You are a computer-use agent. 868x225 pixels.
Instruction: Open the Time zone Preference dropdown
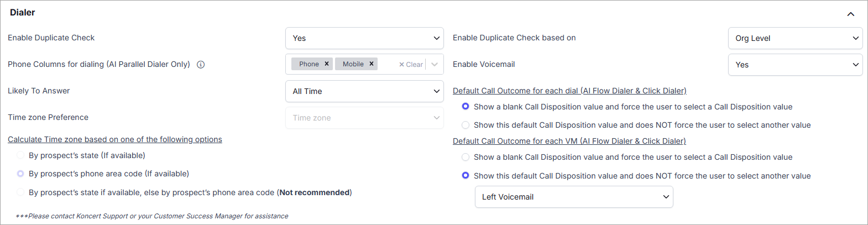(x=364, y=118)
